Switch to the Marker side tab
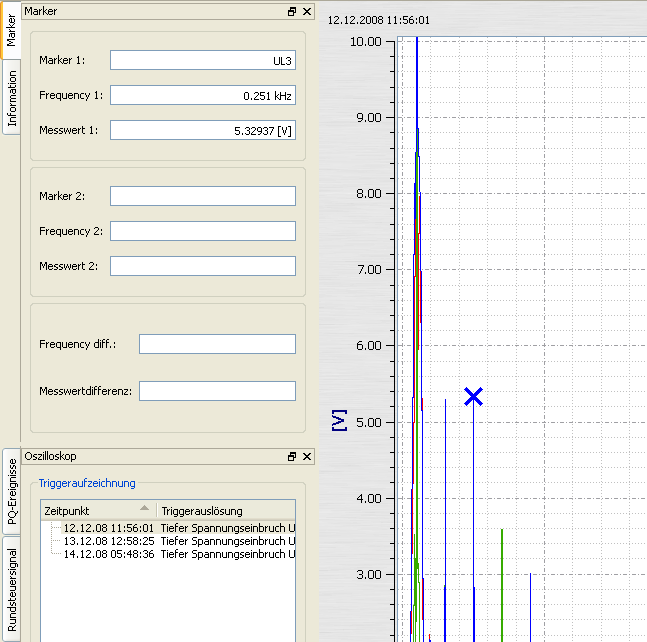 pyautogui.click(x=10, y=30)
